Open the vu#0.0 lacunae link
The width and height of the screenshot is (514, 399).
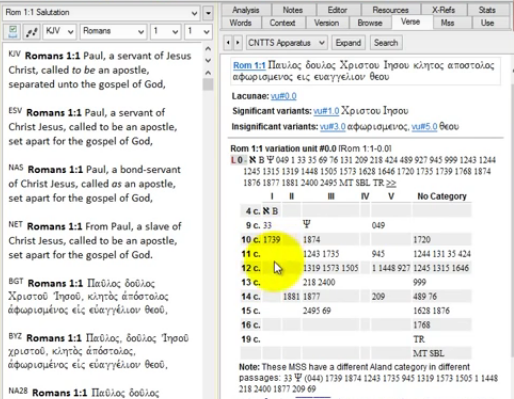[x=284, y=96]
